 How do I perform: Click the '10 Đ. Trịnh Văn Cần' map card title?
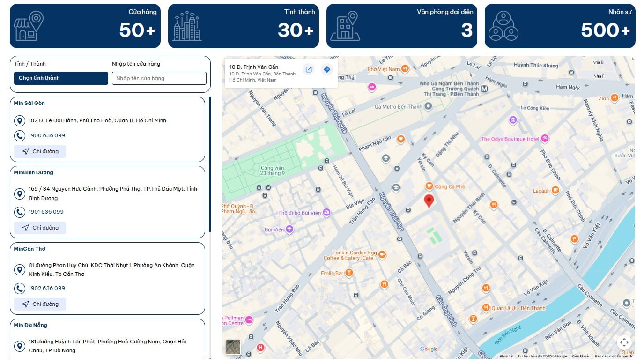254,67
